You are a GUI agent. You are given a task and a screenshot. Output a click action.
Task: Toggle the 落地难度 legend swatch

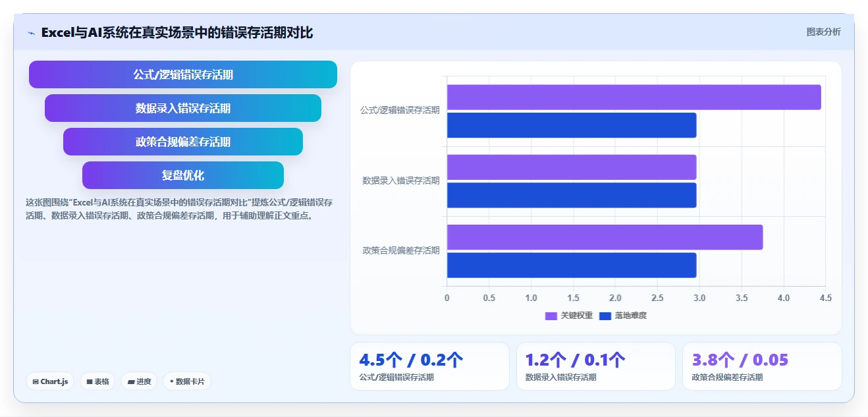[606, 316]
